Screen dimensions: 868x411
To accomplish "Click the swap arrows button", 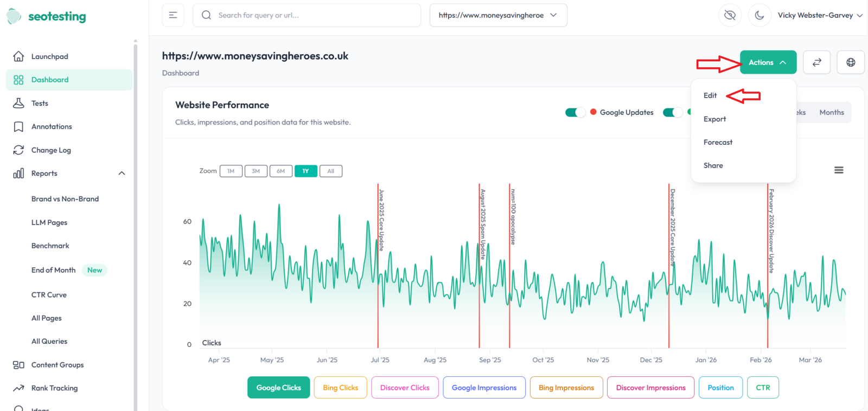I will (x=817, y=62).
